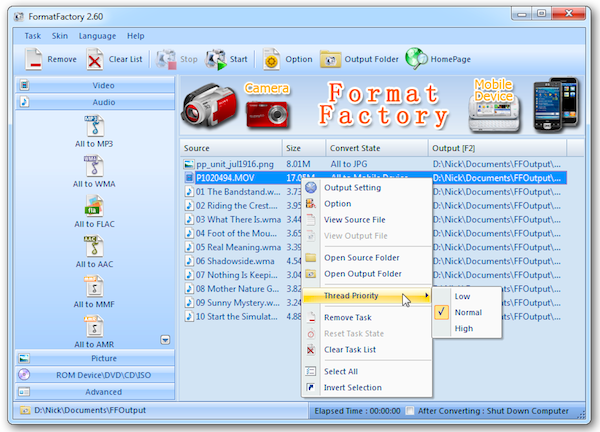The width and height of the screenshot is (600, 432).
Task: Choose the All to MMF icon
Action: (x=94, y=286)
